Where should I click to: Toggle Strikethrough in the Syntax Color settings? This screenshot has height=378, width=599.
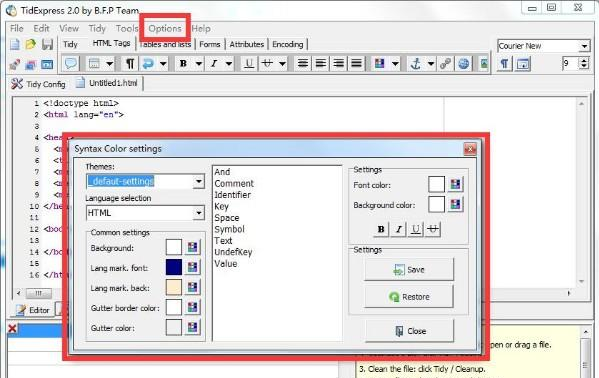tap(433, 229)
